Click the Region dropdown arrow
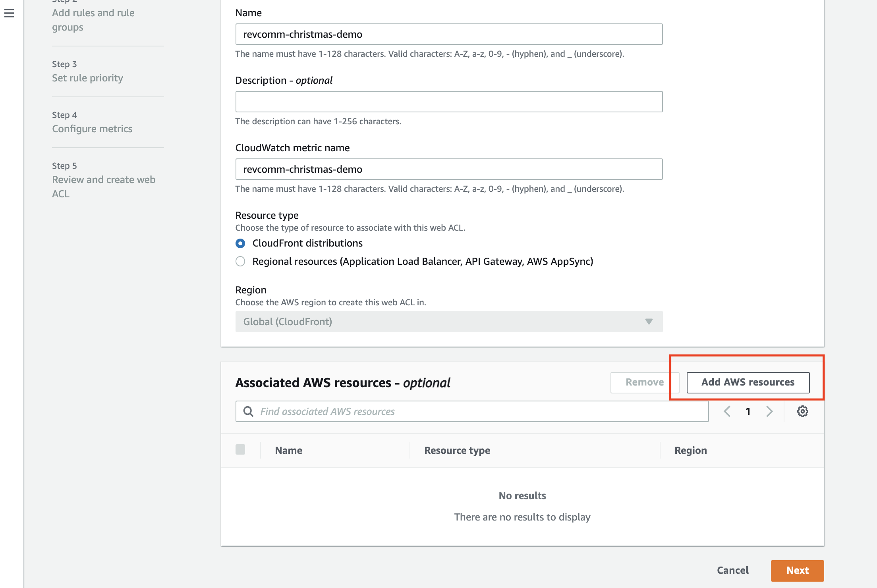 (x=649, y=322)
